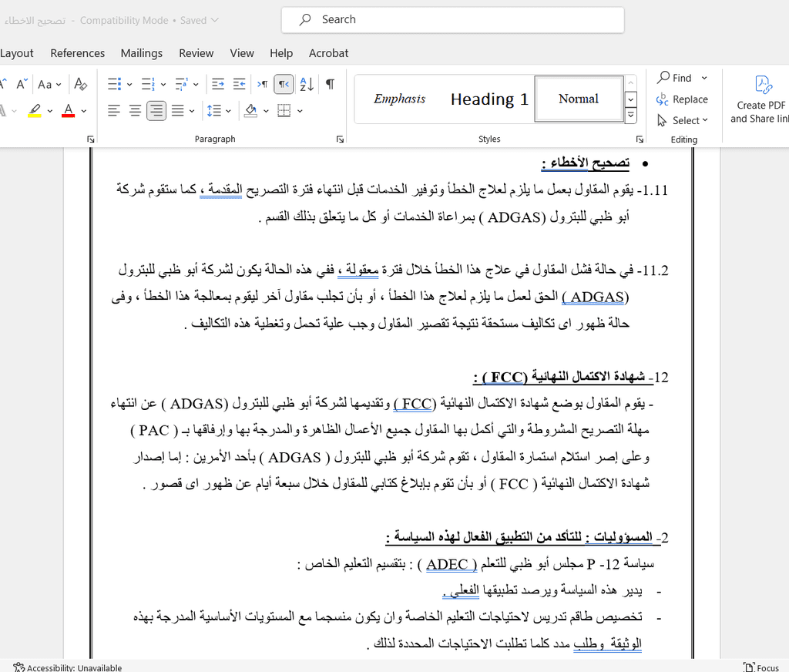Click the ADEC text in the document
The width and height of the screenshot is (789, 672).
click(447, 564)
